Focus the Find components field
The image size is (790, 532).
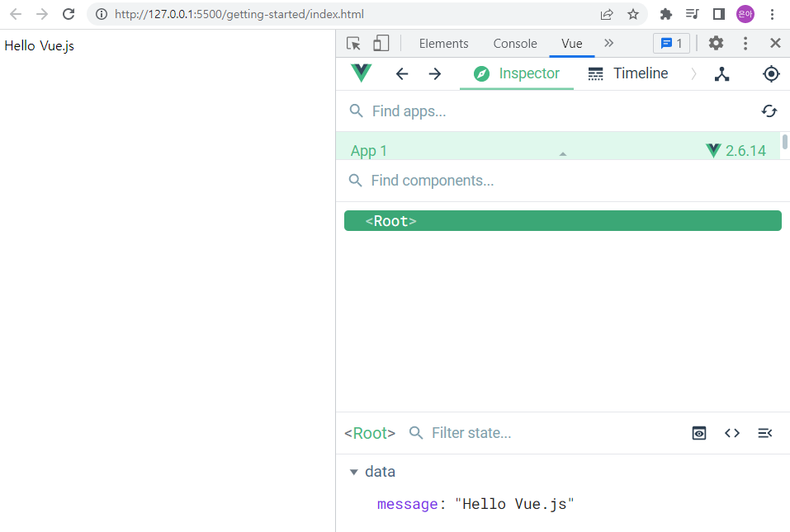pos(565,181)
